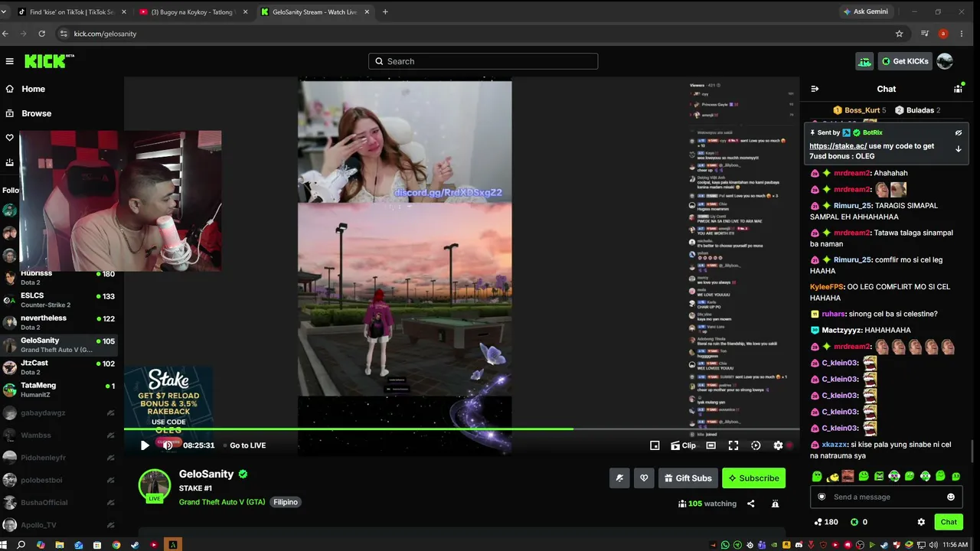Send message with green Chat button
This screenshot has width=980, height=551.
point(949,522)
